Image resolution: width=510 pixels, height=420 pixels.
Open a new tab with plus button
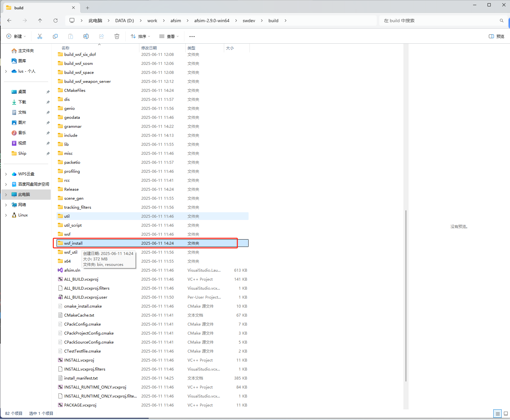pos(87,8)
